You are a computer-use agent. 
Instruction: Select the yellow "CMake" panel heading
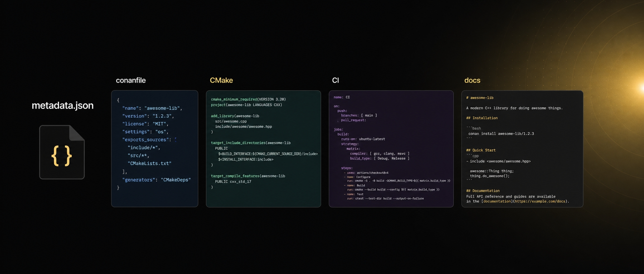point(221,80)
